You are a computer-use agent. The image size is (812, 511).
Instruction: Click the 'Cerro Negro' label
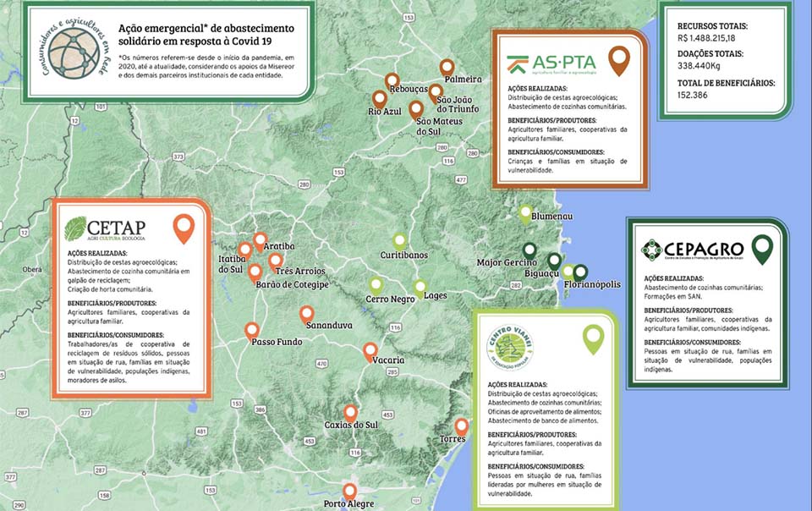pos(390,299)
